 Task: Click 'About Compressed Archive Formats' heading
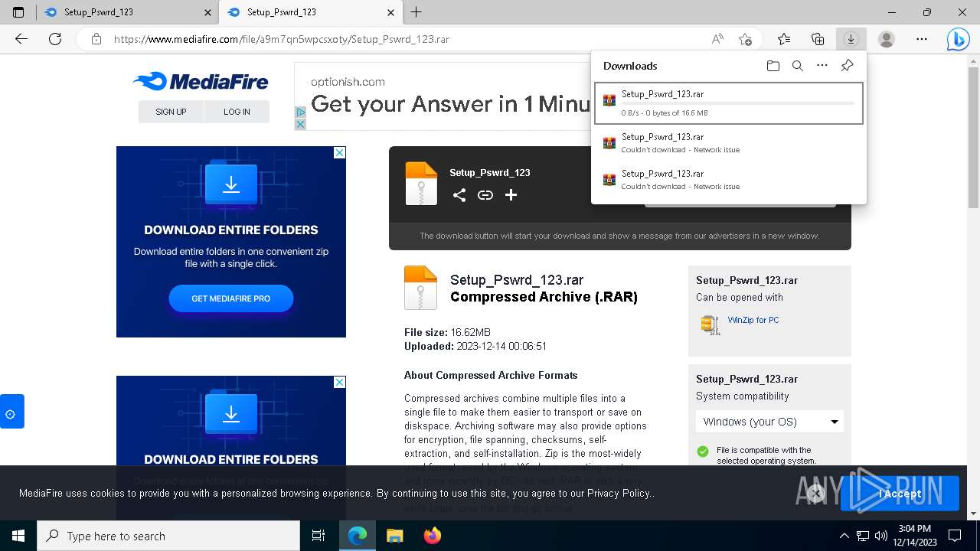pyautogui.click(x=491, y=375)
